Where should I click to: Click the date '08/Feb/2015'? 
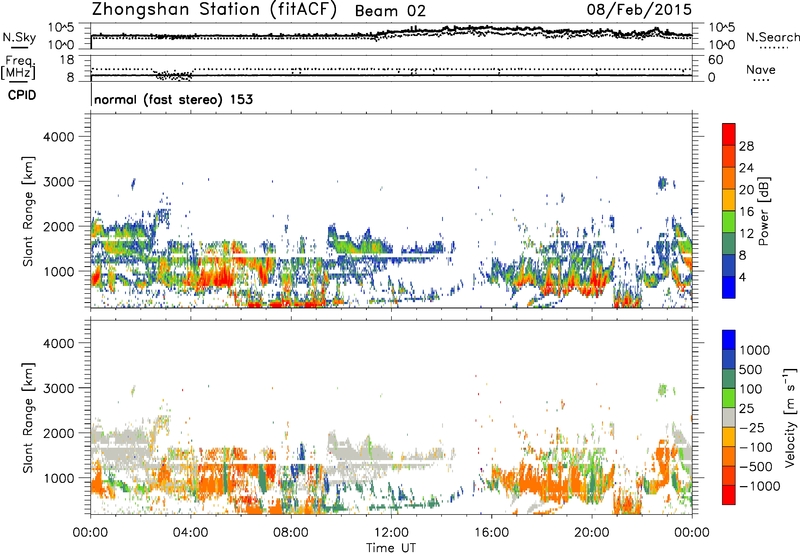pyautogui.click(x=639, y=10)
